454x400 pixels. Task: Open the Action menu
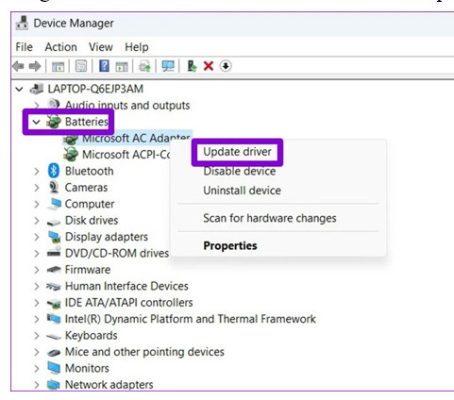[61, 47]
